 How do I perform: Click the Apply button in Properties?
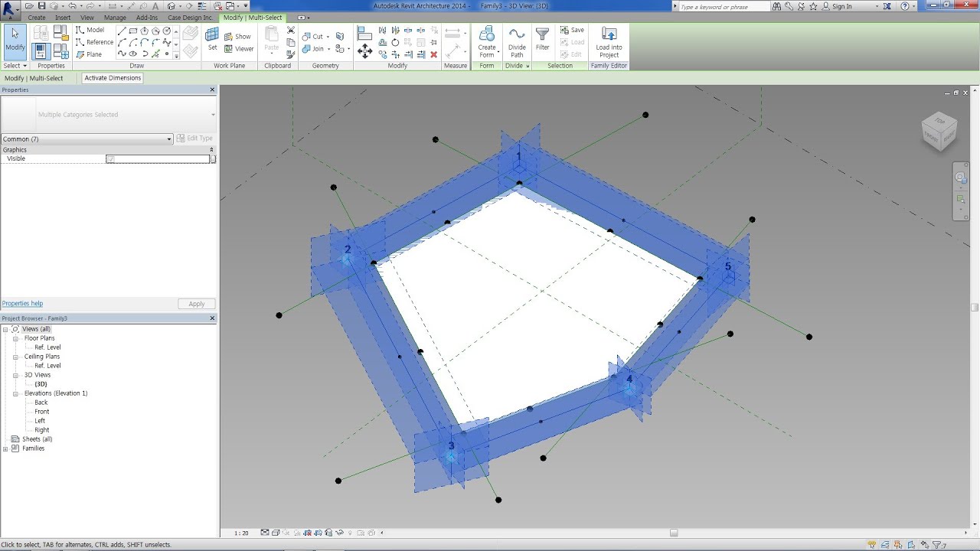tap(197, 304)
